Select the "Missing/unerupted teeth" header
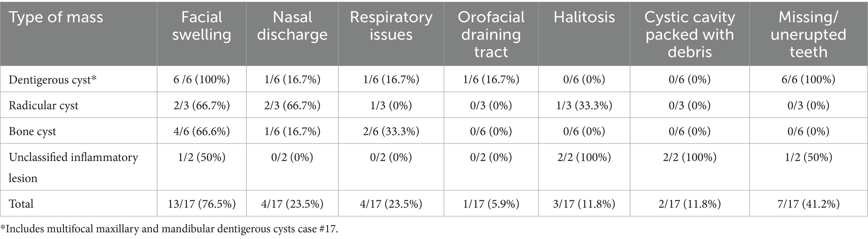 [x=808, y=35]
